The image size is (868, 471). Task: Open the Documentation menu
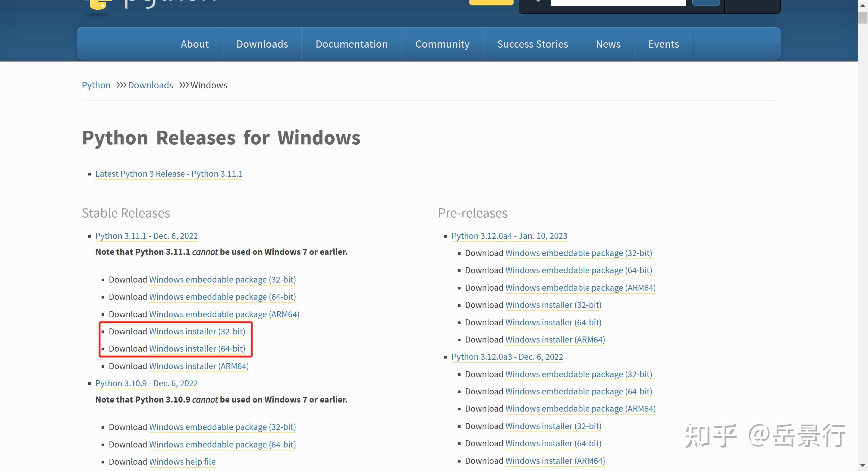[x=351, y=44]
